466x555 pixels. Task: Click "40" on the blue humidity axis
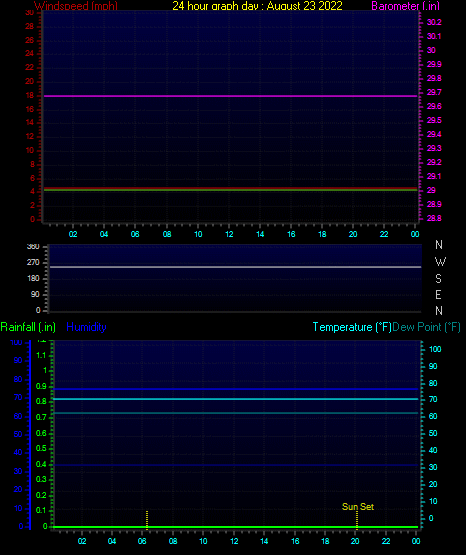18,452
